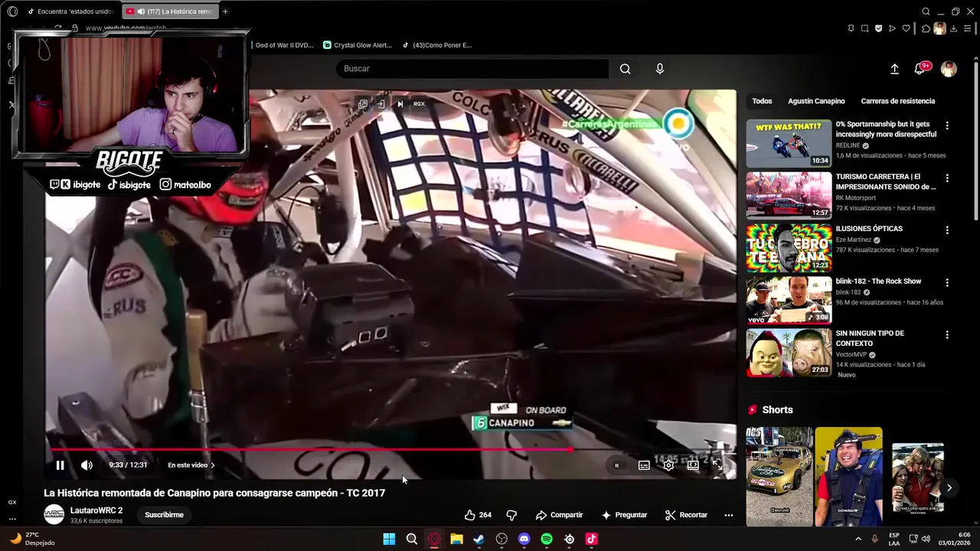This screenshot has width=980, height=551.
Task: Show next Shorts with the arrow button
Action: pos(949,487)
